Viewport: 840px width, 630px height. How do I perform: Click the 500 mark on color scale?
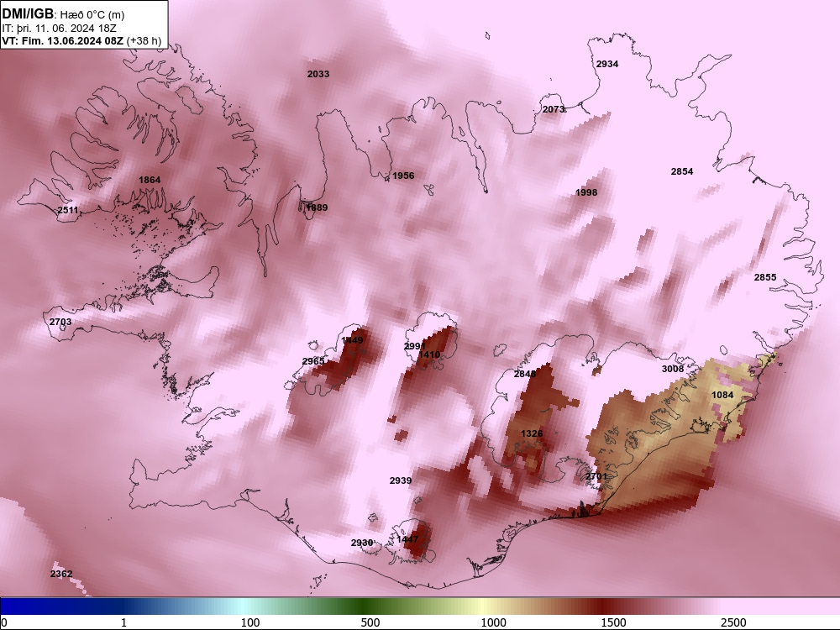point(370,622)
